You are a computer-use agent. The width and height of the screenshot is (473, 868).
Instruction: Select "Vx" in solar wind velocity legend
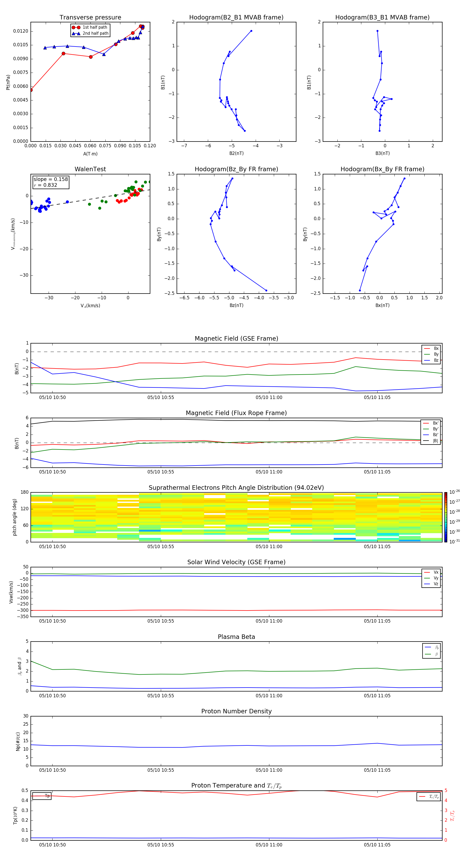(x=431, y=572)
